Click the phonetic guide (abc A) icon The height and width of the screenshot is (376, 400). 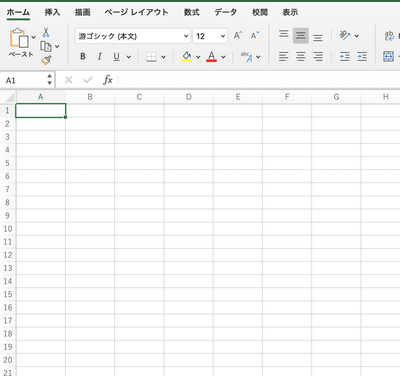(247, 57)
